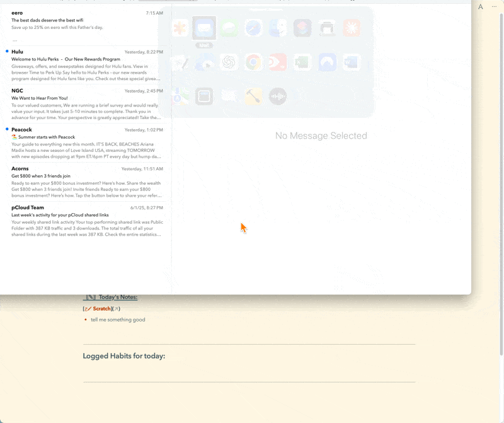Switch to Google Chrome in the app switcher
This screenshot has height=423, width=504.
pyautogui.click(x=253, y=62)
